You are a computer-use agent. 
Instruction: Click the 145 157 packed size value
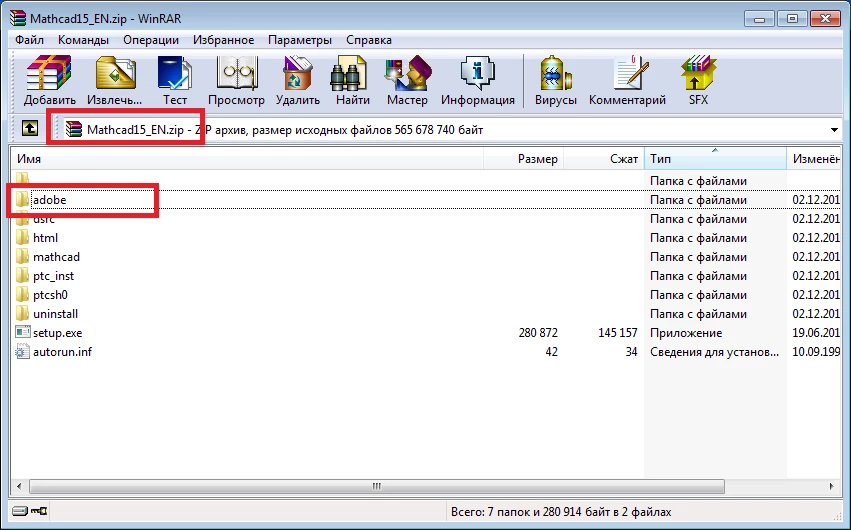(618, 333)
